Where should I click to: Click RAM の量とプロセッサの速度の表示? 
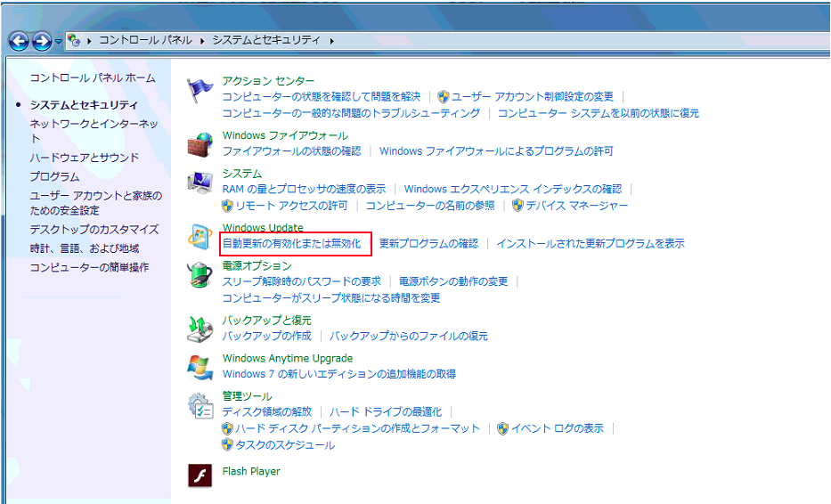[305, 189]
